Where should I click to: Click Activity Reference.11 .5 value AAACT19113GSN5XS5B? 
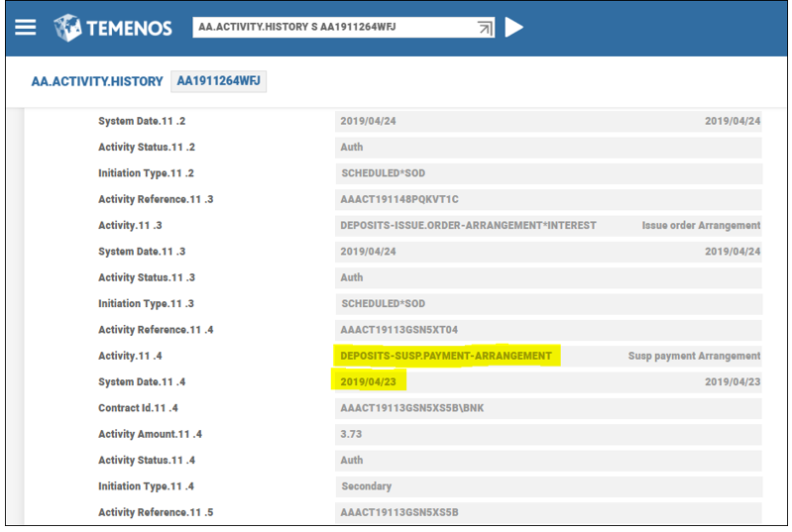[x=399, y=512]
